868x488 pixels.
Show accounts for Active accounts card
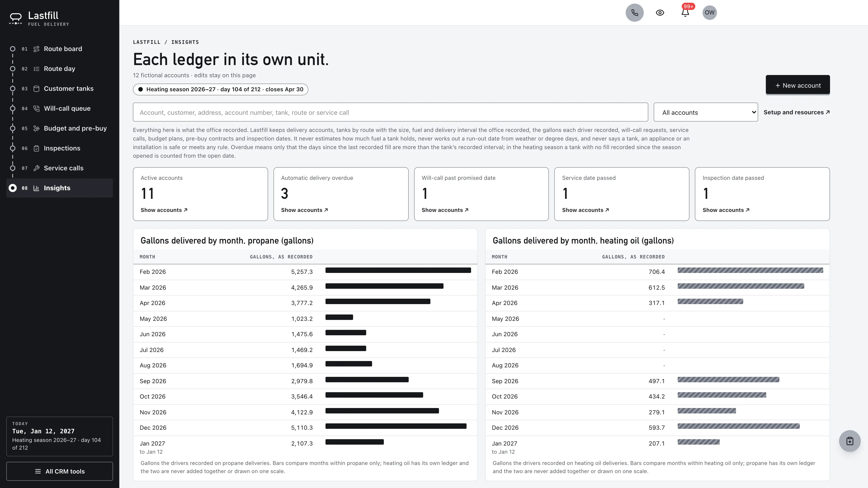[x=164, y=210]
